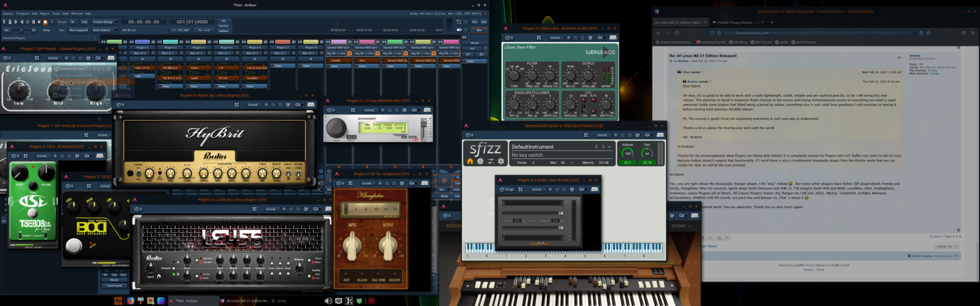Click keyboard icon in Classic Auto-Filter window
Image resolution: width=980 pixels, height=306 pixels.
(x=613, y=38)
